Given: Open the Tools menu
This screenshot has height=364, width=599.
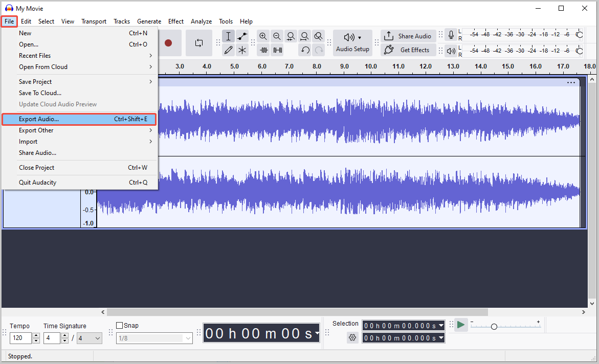Looking at the screenshot, I should coord(226,21).
